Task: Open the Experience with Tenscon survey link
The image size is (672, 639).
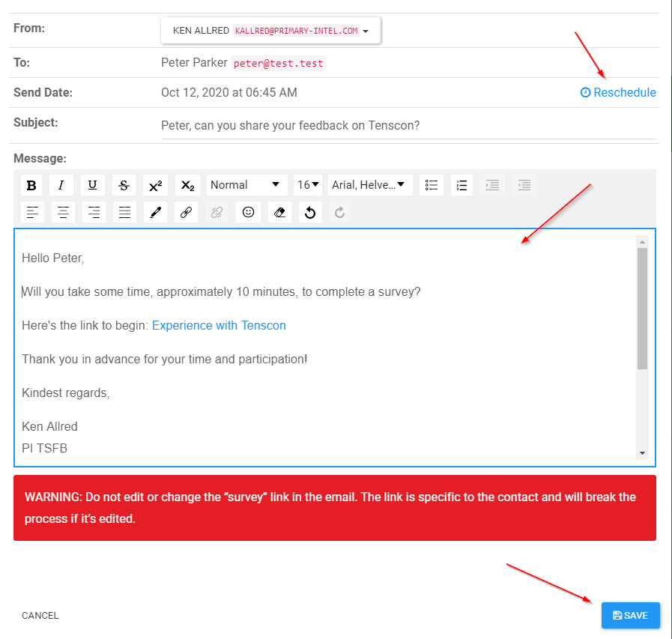Action: [219, 325]
